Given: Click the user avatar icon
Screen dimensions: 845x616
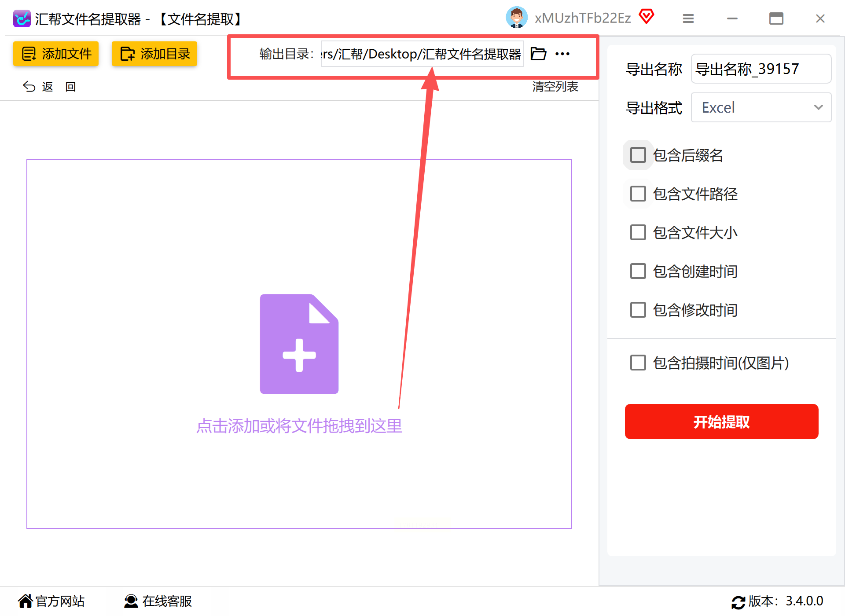Looking at the screenshot, I should point(516,18).
